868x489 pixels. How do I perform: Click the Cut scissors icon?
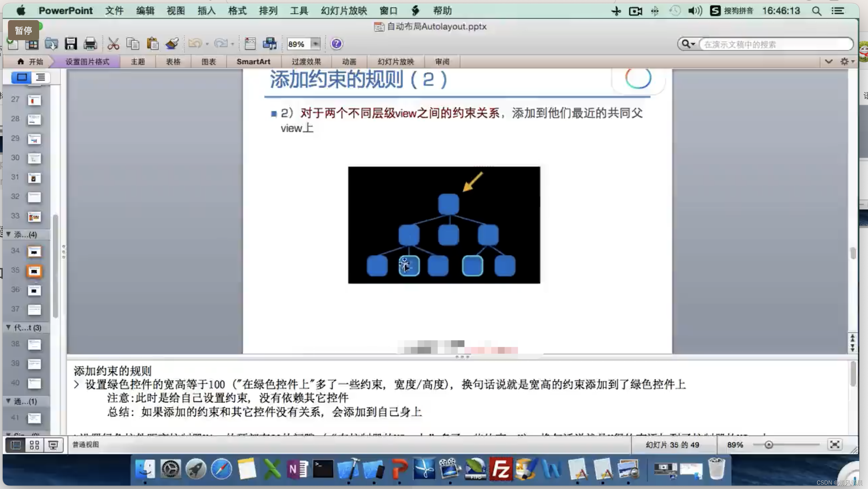pos(113,44)
